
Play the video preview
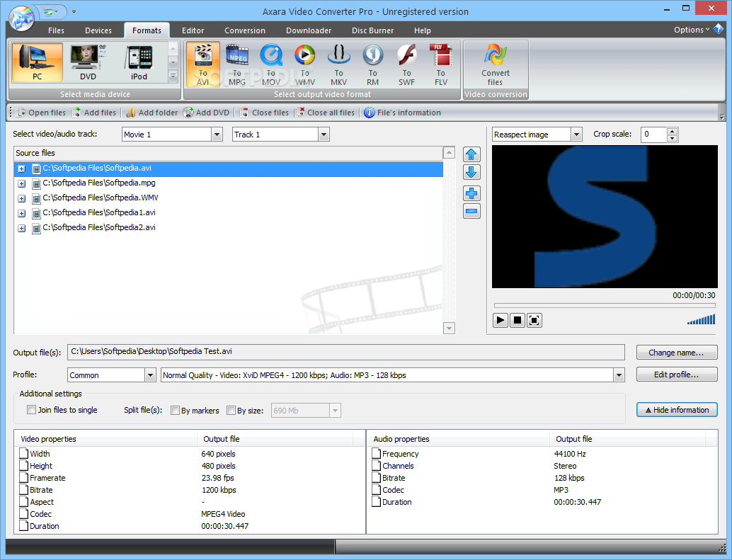(501, 320)
